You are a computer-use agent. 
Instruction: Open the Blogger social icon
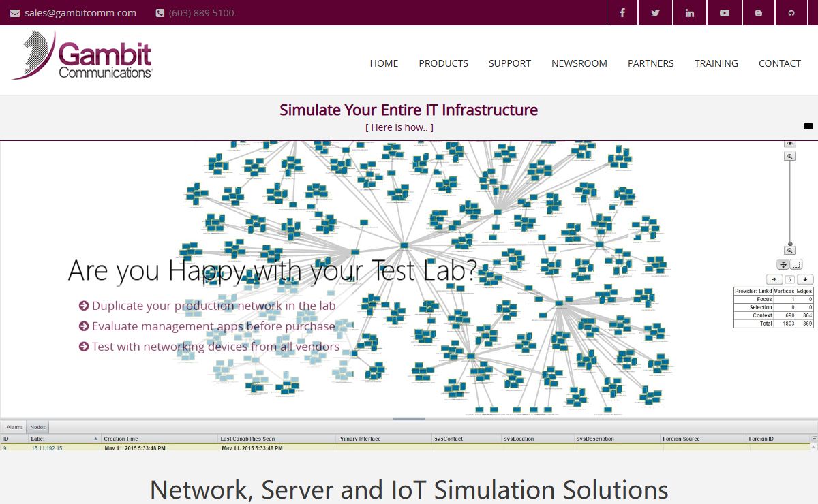tap(759, 13)
